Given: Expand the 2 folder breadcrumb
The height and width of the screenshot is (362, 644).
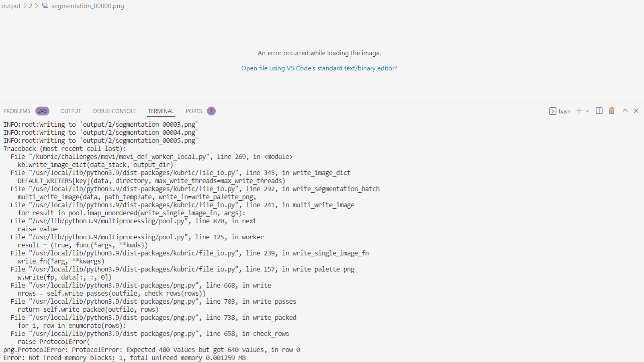Looking at the screenshot, I should [x=30, y=6].
